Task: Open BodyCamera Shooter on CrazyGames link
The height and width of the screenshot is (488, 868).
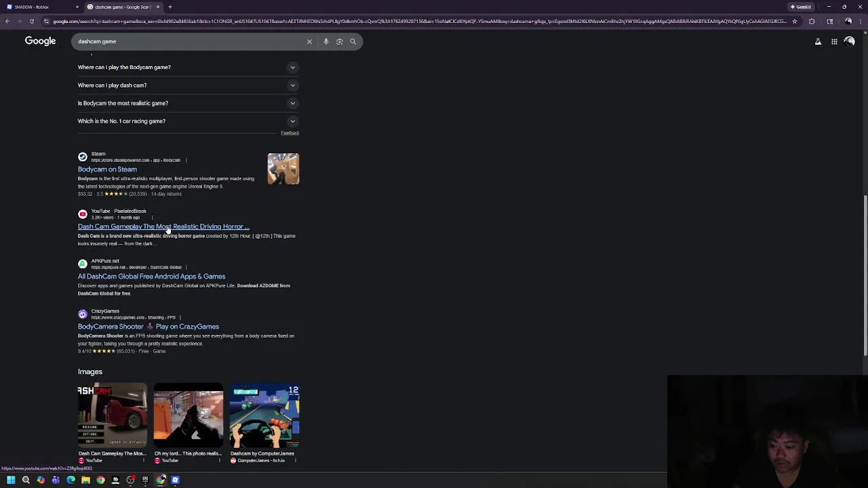Action: pos(149,327)
